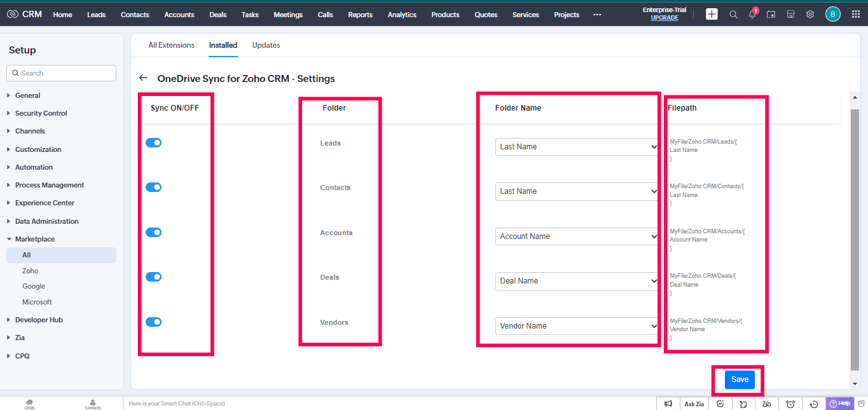Show more modules via ellipsis icon
The image size is (868, 410).
click(597, 15)
